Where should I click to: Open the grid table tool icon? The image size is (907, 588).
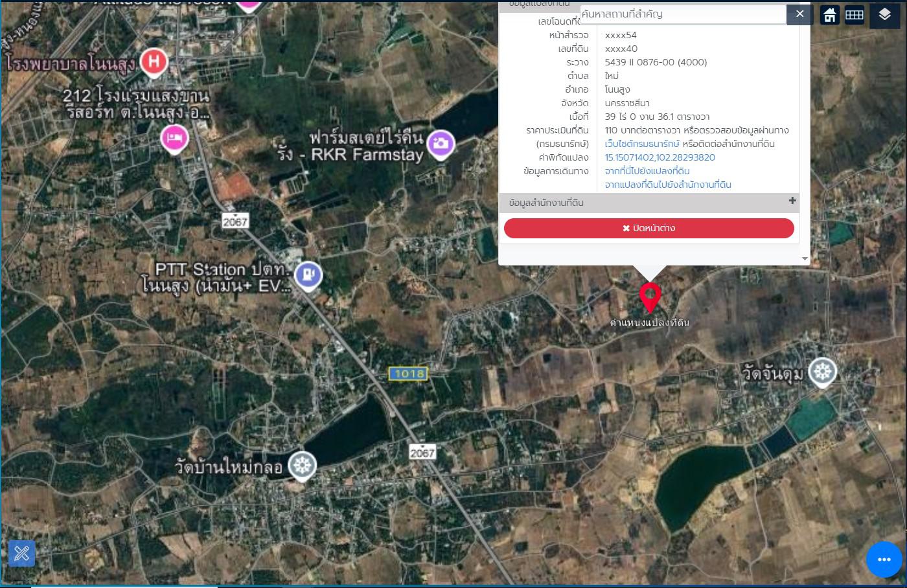[x=855, y=14]
